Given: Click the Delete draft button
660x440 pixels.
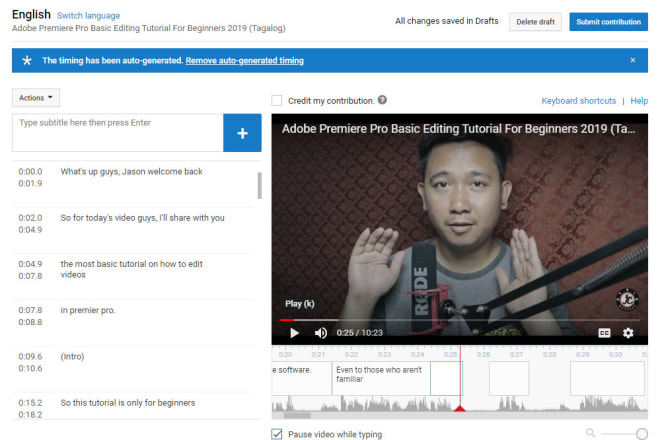Looking at the screenshot, I should coord(535,21).
